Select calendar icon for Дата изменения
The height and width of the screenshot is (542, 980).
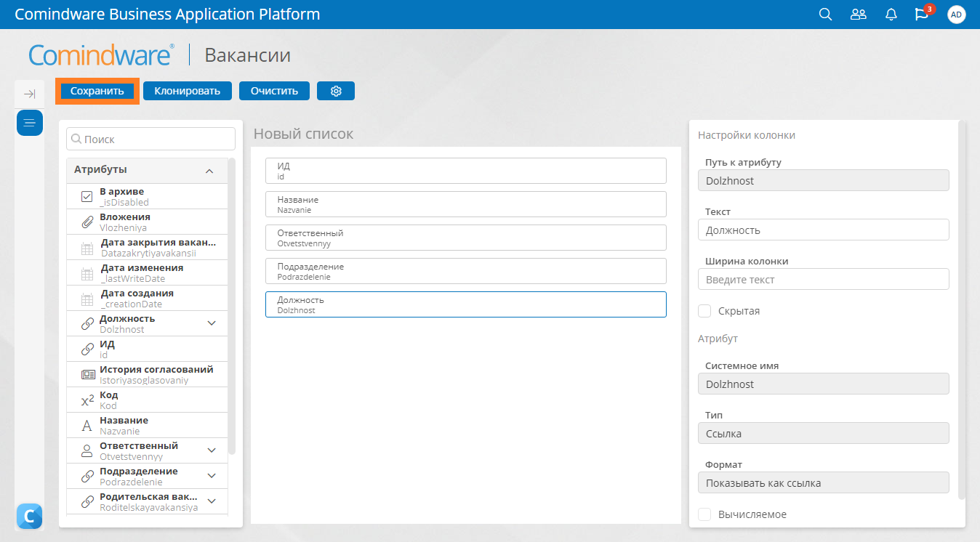pyautogui.click(x=87, y=274)
